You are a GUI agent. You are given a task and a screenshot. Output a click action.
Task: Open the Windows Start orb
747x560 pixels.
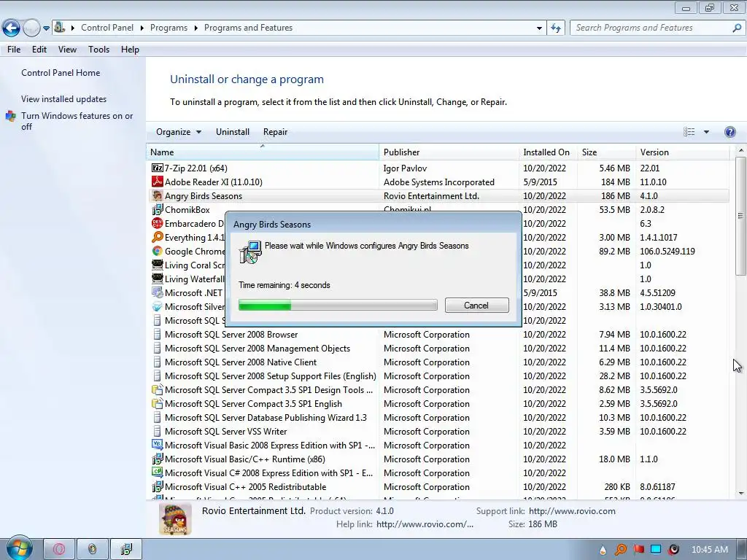[x=20, y=548]
